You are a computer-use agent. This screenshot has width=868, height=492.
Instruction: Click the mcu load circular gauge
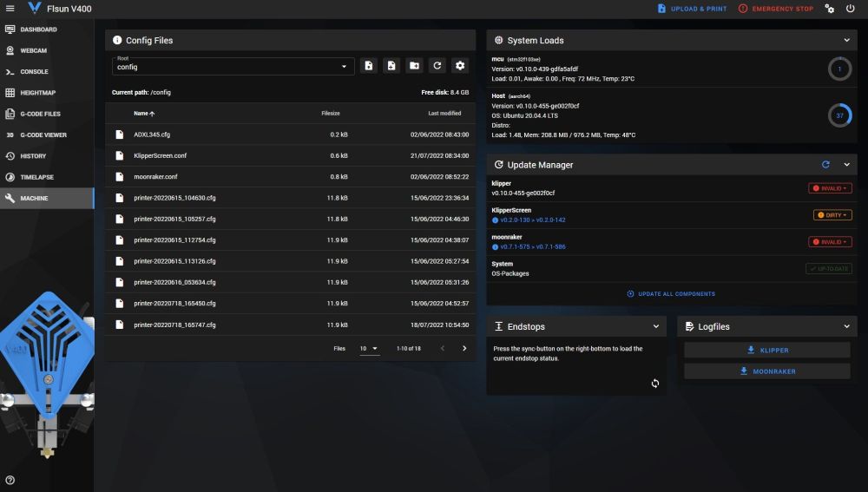coord(839,69)
